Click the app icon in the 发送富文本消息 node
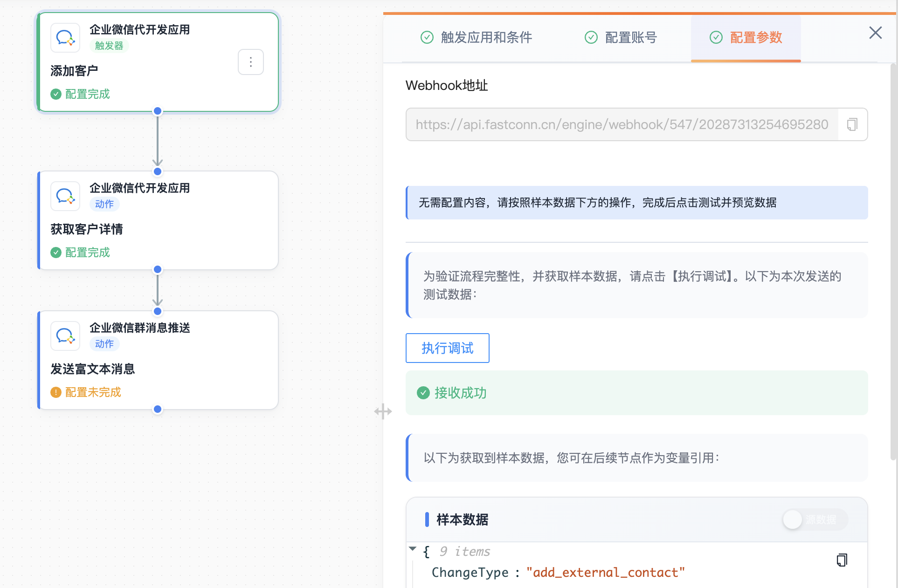Image resolution: width=898 pixels, height=588 pixels. point(65,336)
